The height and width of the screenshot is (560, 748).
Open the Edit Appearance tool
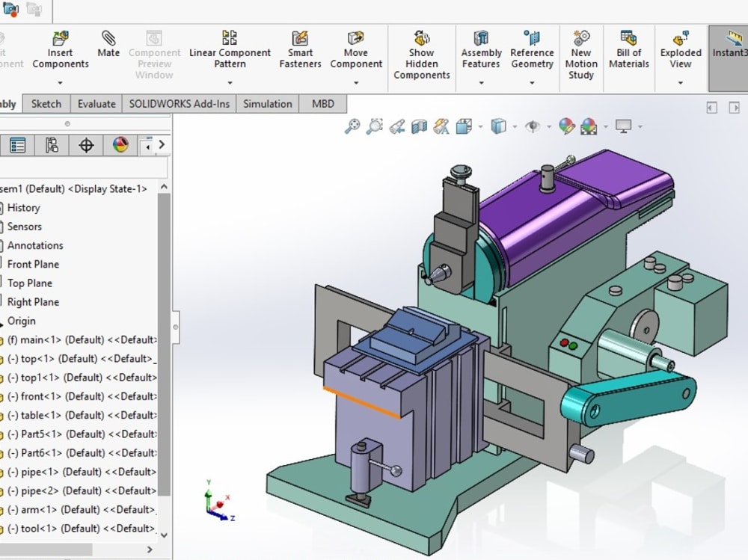(566, 126)
